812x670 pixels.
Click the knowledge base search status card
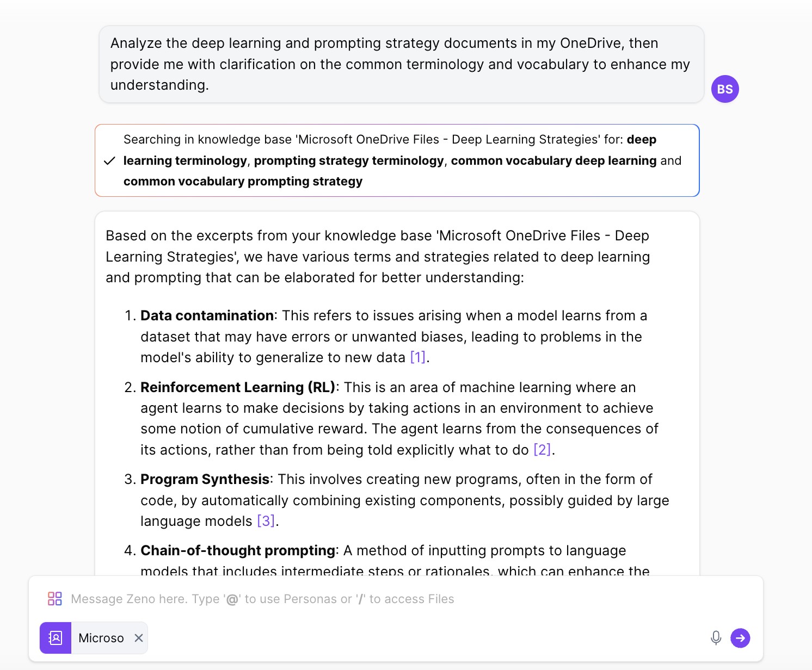click(x=397, y=160)
